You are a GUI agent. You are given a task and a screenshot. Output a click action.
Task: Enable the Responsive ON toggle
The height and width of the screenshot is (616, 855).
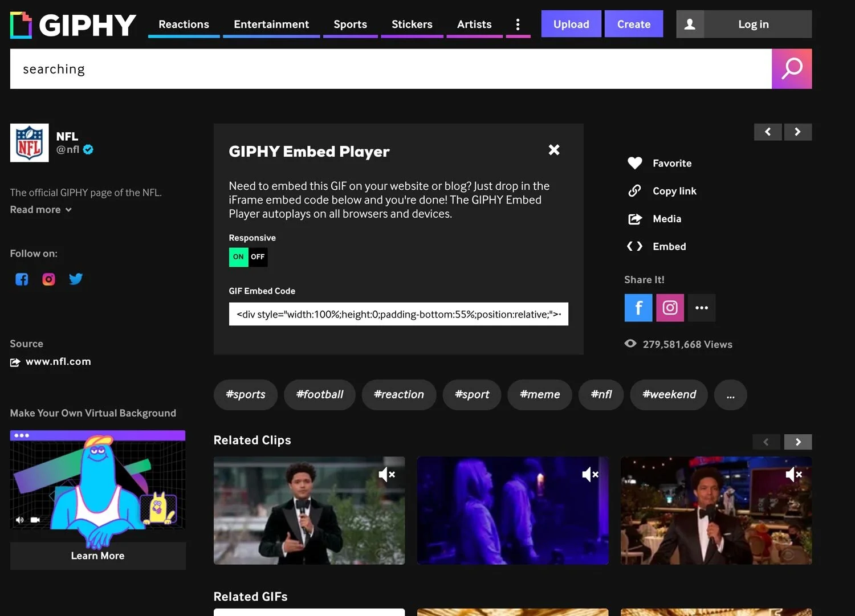click(238, 257)
